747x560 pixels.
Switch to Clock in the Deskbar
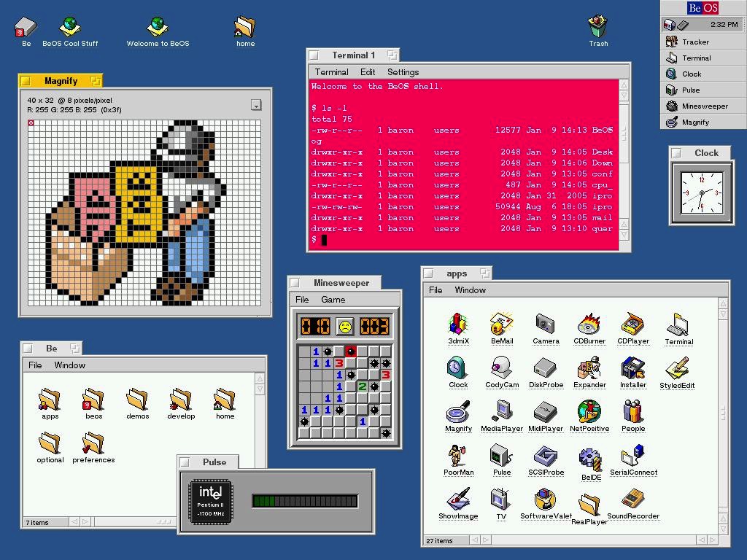(x=703, y=74)
